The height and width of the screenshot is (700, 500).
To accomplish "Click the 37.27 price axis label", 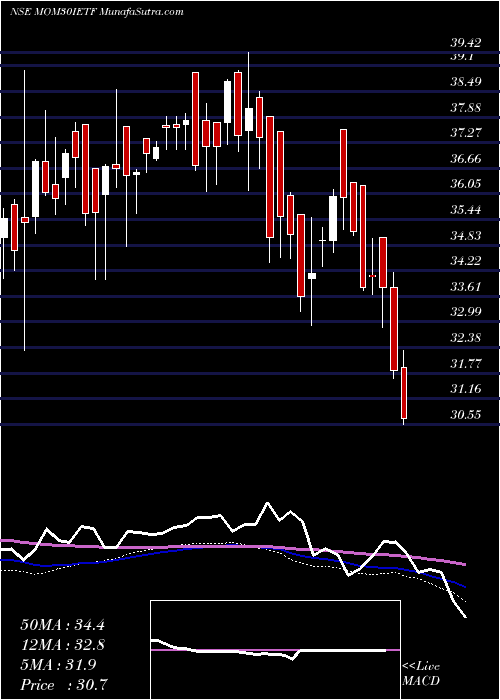I will pyautogui.click(x=466, y=133).
